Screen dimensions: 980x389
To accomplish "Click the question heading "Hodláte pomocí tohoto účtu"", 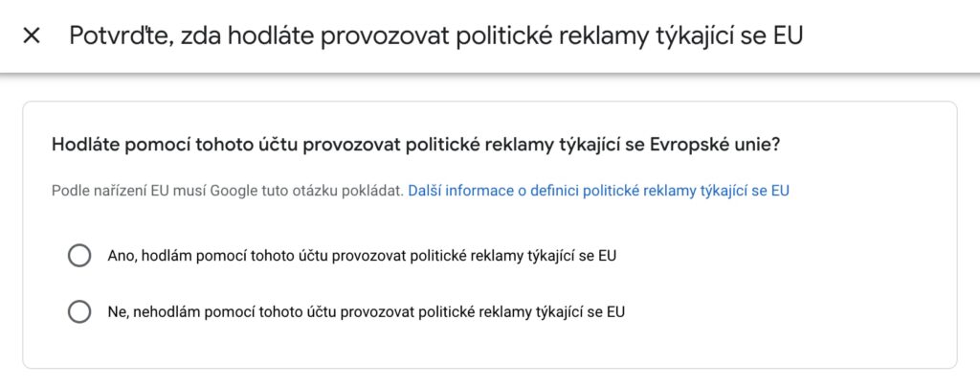I will (x=415, y=147).
